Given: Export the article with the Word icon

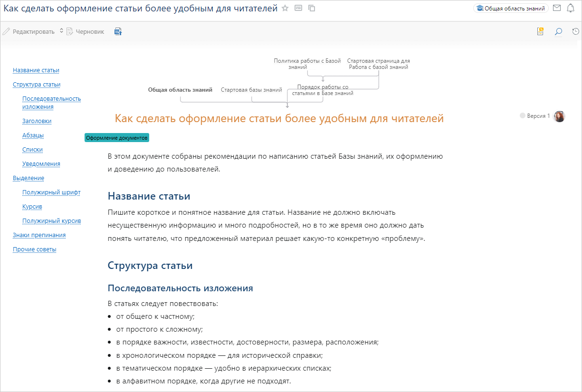Looking at the screenshot, I should tap(118, 32).
